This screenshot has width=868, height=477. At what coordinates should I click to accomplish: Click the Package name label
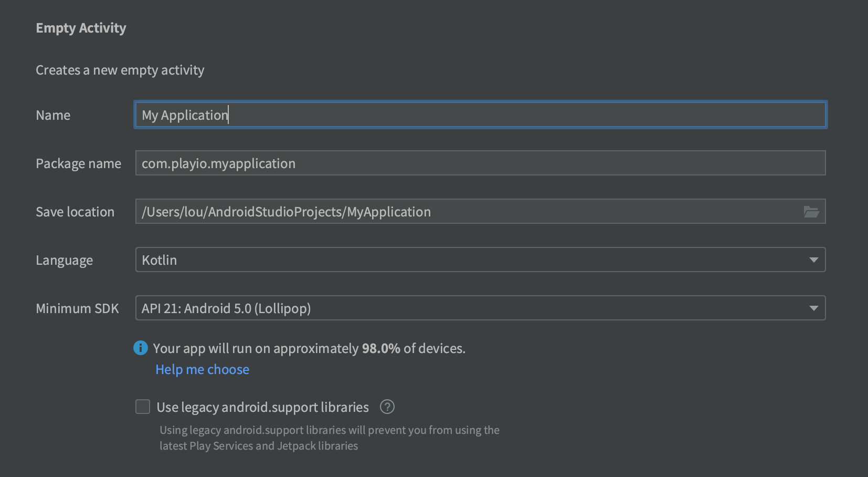click(x=78, y=163)
